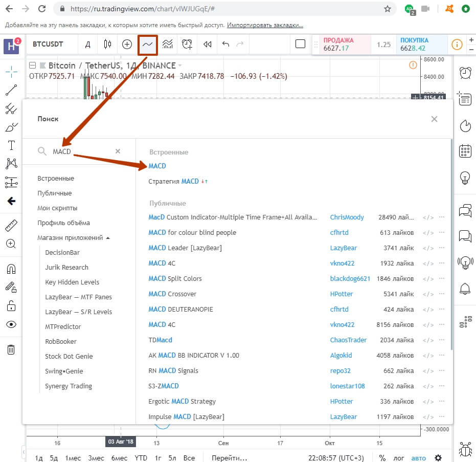Toggle the лог logarithmic scale
The width and height of the screenshot is (476, 462).
(x=399, y=457)
